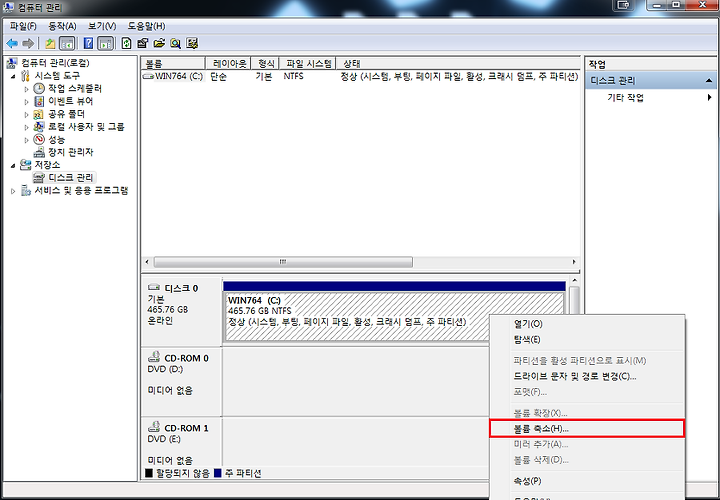Click the 작업 스케줄러 clock icon in tree
This screenshot has height=500, width=720.
pyautogui.click(x=39, y=88)
